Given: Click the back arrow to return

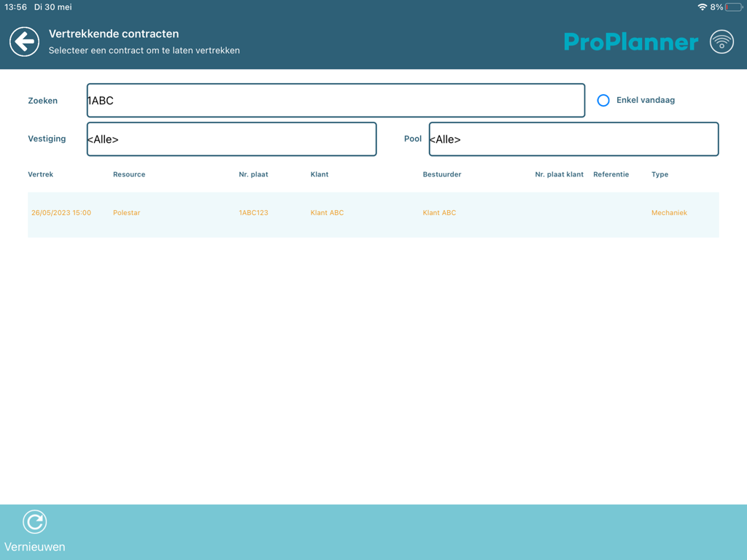Looking at the screenshot, I should click(x=24, y=42).
